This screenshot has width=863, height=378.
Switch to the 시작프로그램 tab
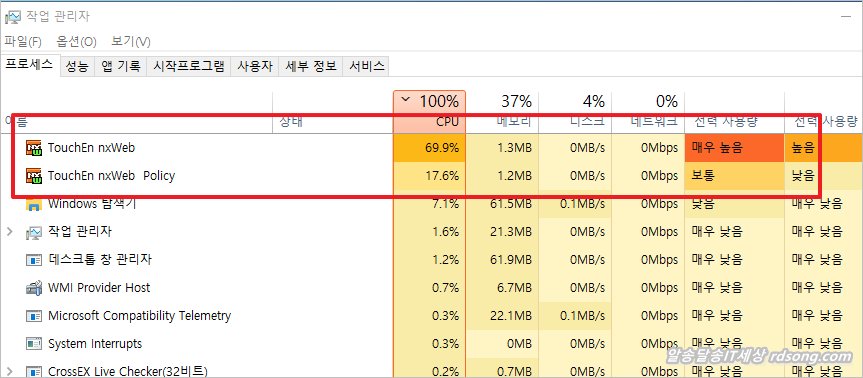(x=188, y=67)
